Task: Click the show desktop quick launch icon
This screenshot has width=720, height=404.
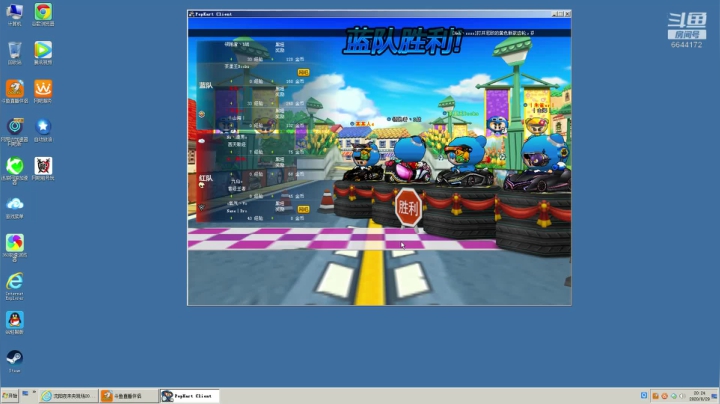Action: tap(25, 394)
